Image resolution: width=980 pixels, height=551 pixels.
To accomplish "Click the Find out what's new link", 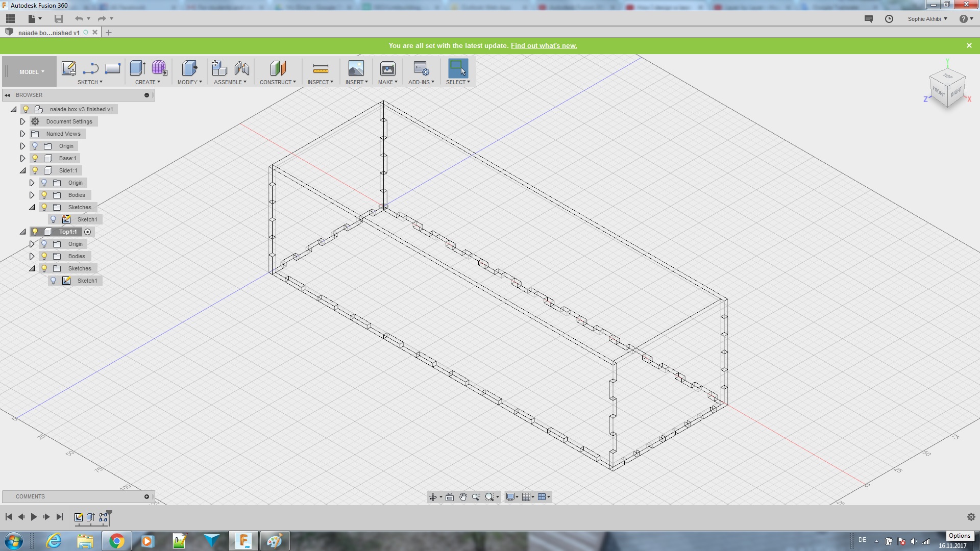I will point(544,45).
